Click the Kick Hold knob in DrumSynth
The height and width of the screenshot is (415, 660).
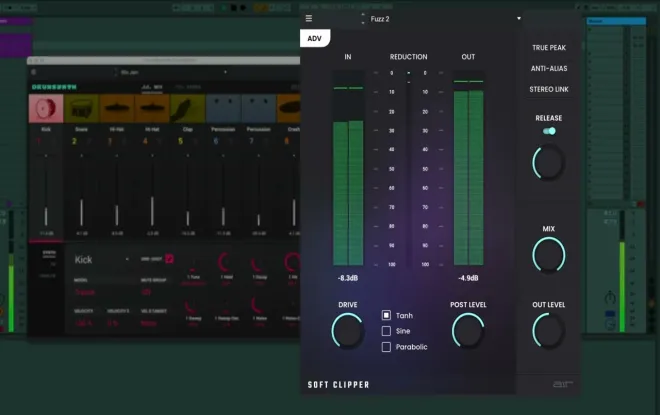(226, 263)
